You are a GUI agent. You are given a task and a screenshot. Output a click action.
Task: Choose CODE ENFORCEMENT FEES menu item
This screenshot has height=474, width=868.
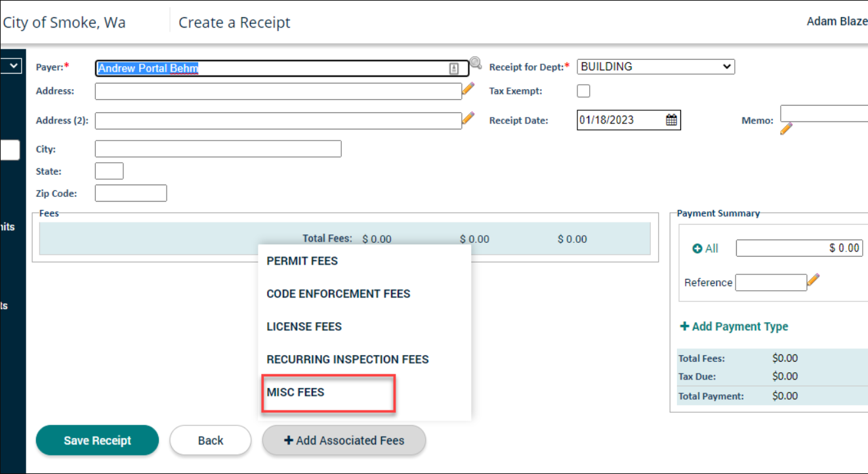pyautogui.click(x=339, y=293)
